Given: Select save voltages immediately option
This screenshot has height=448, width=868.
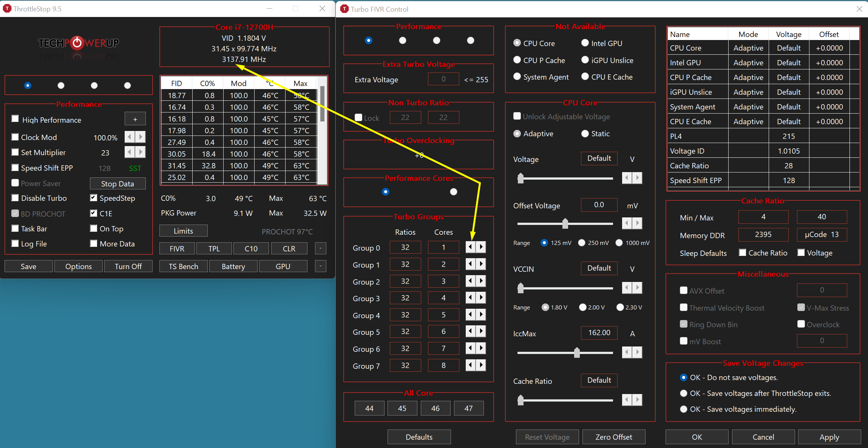Looking at the screenshot, I should [x=683, y=409].
